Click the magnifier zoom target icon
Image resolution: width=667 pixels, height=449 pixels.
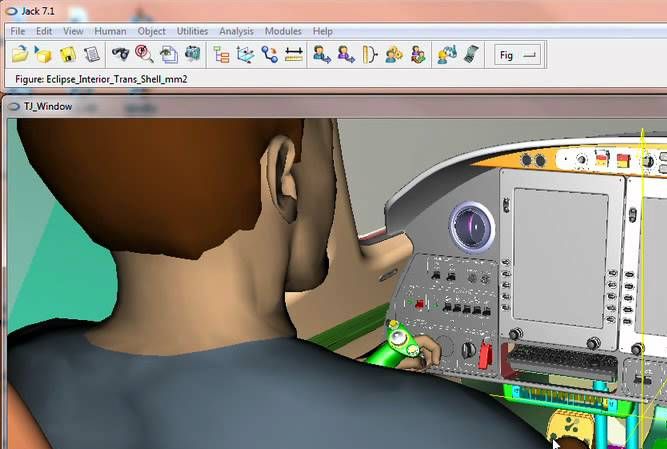pyautogui.click(x=144, y=54)
